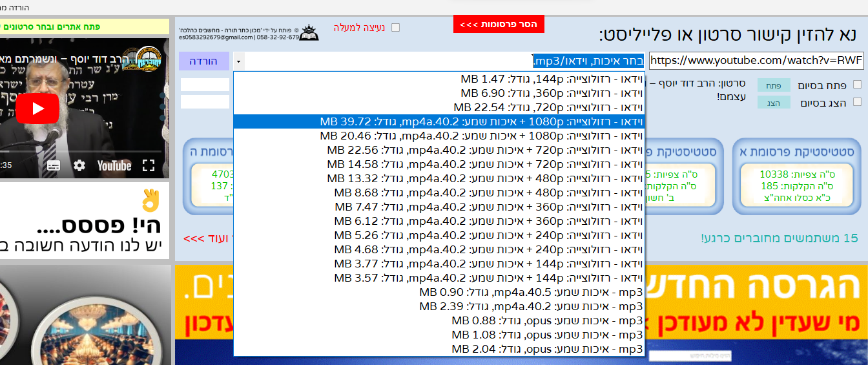Select video 144p option, size 1.47 MB

(439, 79)
